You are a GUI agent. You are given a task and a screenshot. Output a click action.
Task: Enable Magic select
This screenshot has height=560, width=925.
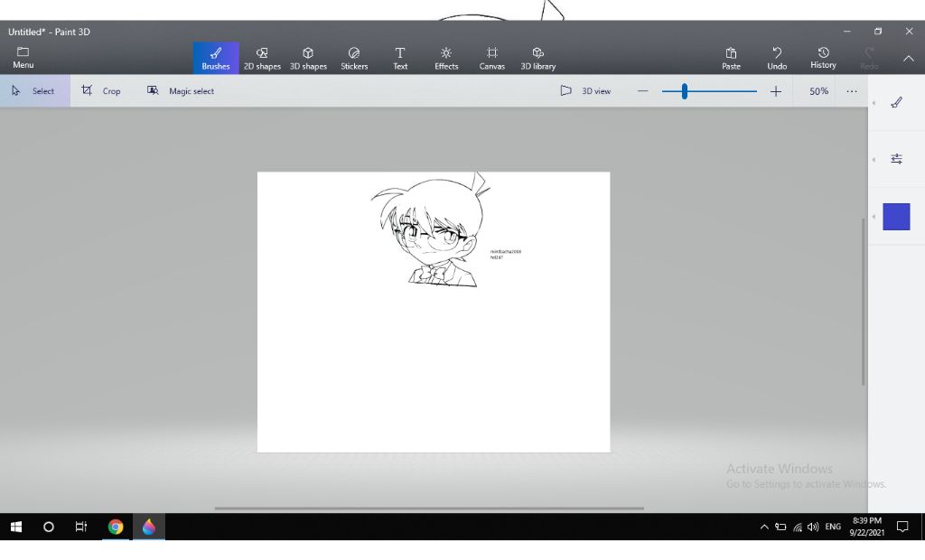click(181, 91)
